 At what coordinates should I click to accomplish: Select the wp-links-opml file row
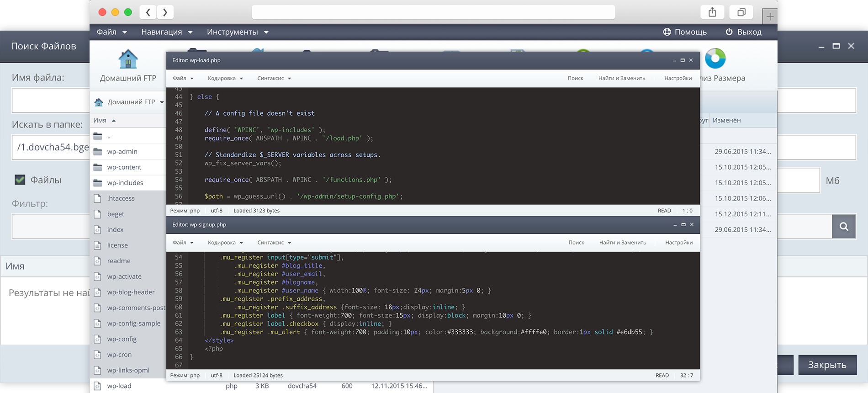click(x=128, y=370)
